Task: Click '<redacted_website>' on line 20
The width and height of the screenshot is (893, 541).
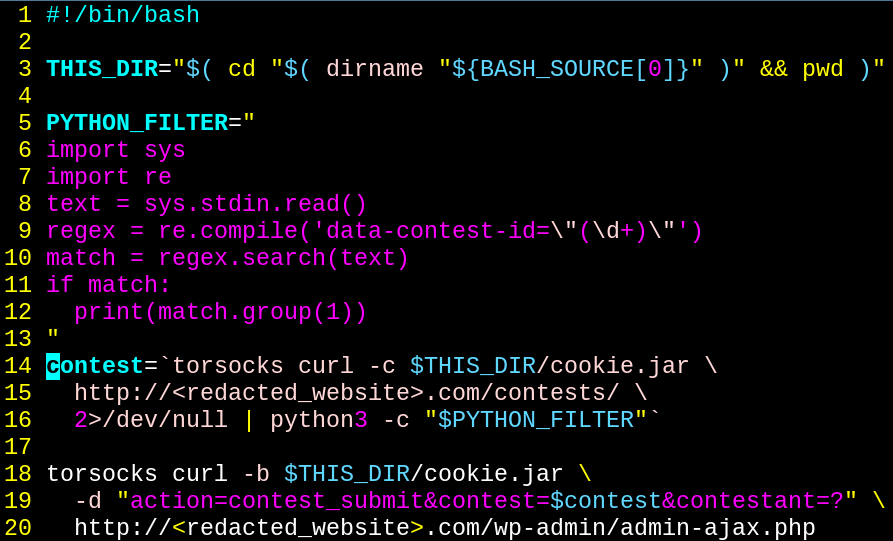Action: coord(298,528)
